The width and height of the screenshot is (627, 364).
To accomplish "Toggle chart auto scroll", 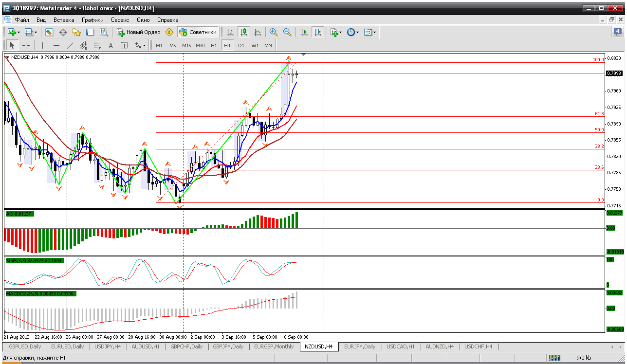I will tap(304, 32).
